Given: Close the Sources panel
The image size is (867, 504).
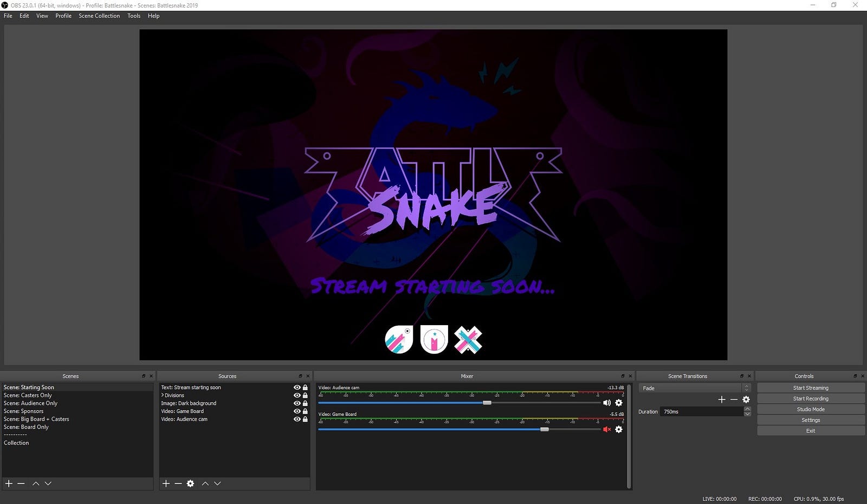Looking at the screenshot, I should (x=308, y=376).
